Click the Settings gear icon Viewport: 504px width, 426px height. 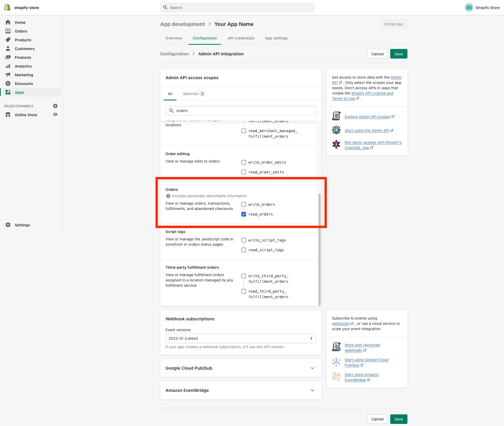pyautogui.click(x=8, y=225)
